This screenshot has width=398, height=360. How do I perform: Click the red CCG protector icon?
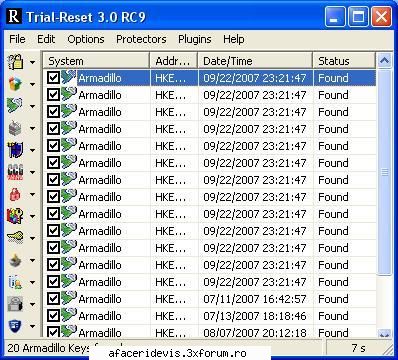click(15, 172)
